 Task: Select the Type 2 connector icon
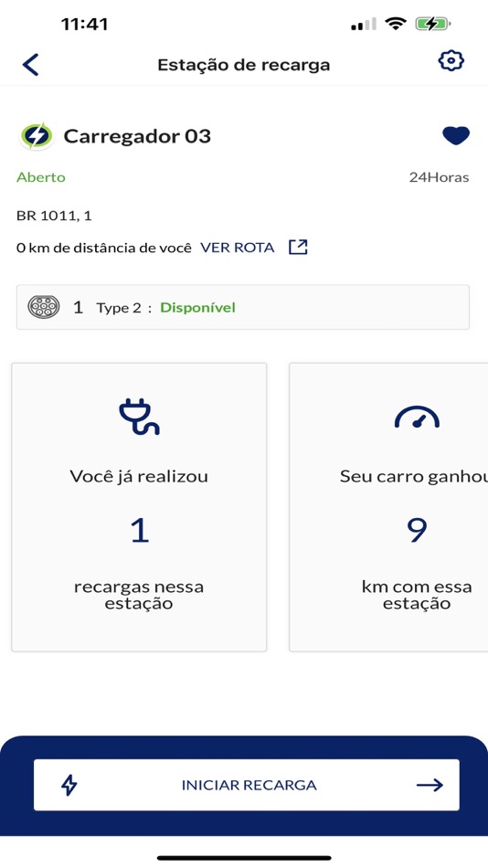coord(44,307)
